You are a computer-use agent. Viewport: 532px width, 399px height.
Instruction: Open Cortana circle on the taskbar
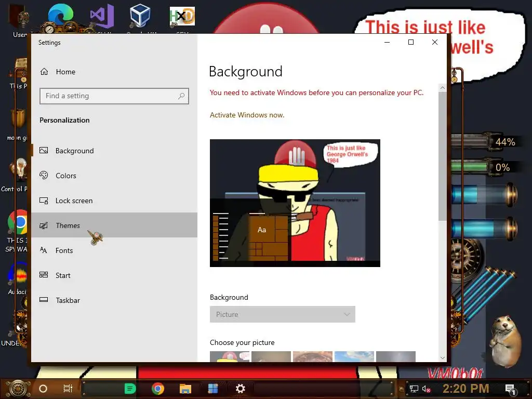tap(43, 389)
